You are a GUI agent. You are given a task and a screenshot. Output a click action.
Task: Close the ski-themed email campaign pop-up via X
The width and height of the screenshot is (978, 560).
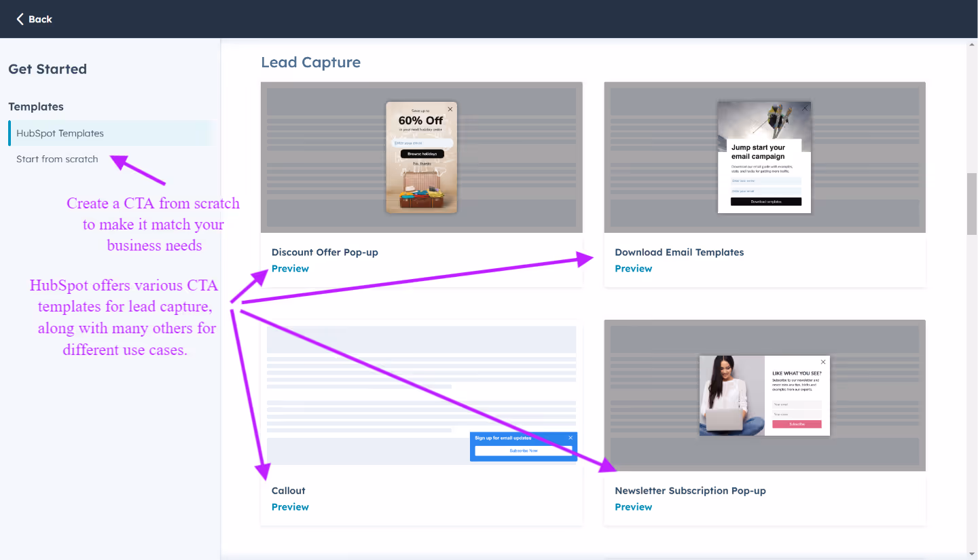pyautogui.click(x=805, y=109)
